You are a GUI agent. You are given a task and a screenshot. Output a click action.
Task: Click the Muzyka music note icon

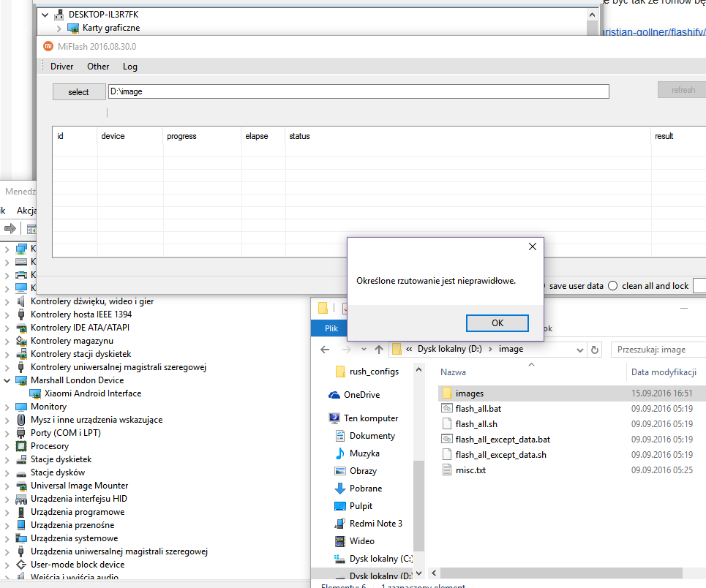(339, 453)
